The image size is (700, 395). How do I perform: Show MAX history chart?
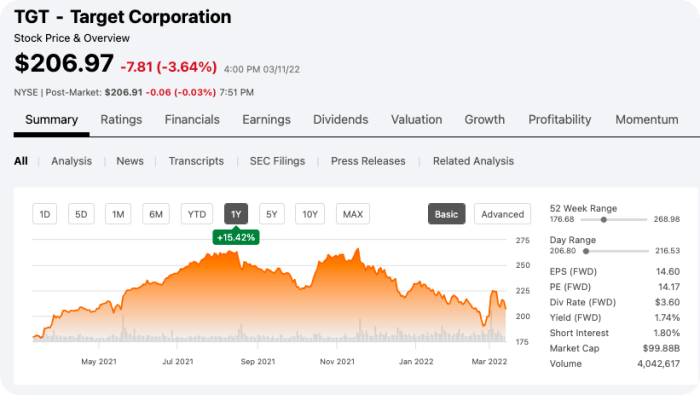tap(353, 214)
